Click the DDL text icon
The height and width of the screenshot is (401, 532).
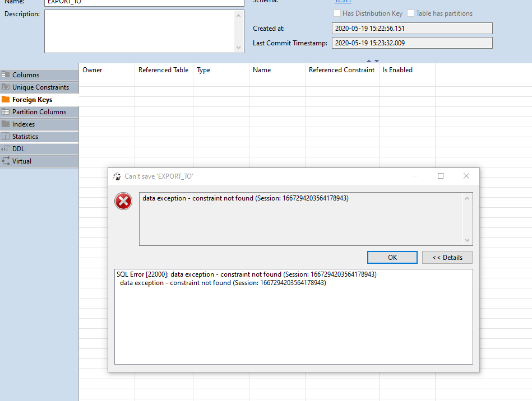[6, 148]
